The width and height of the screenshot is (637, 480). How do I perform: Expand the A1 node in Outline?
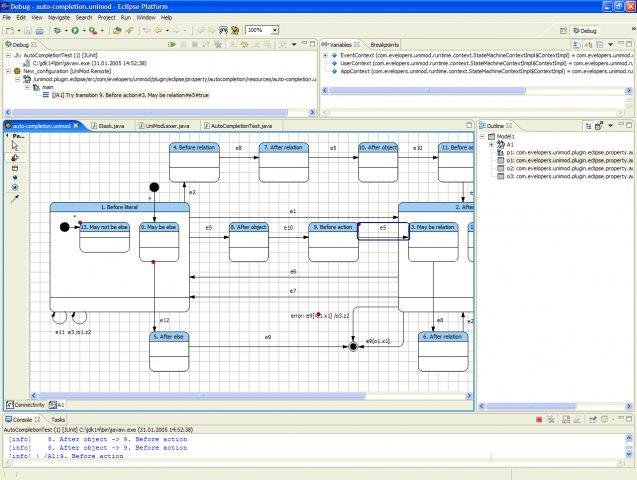[492, 144]
